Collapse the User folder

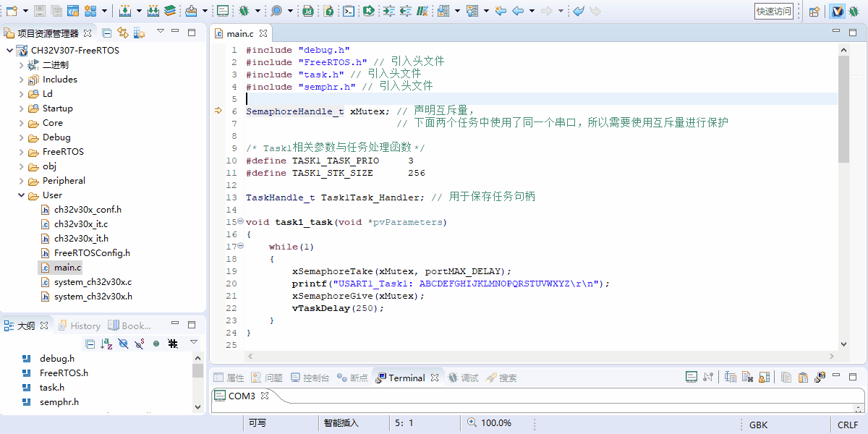tap(21, 195)
